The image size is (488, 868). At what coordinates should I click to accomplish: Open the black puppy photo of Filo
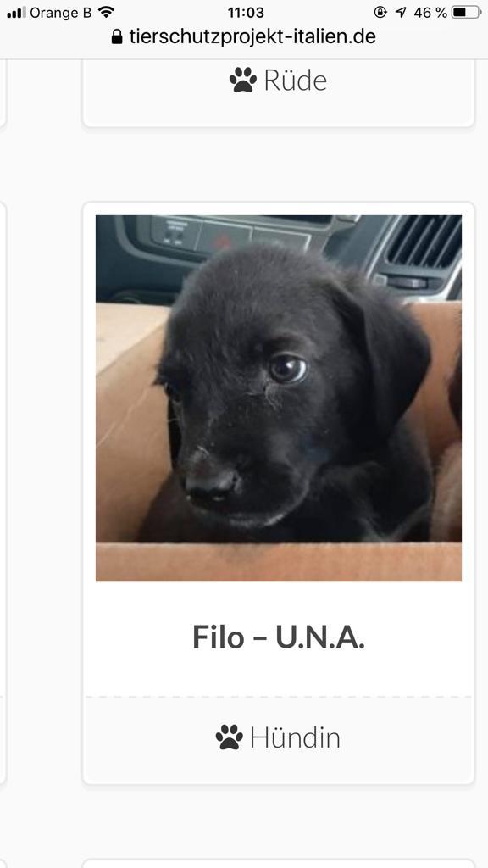tap(278, 398)
